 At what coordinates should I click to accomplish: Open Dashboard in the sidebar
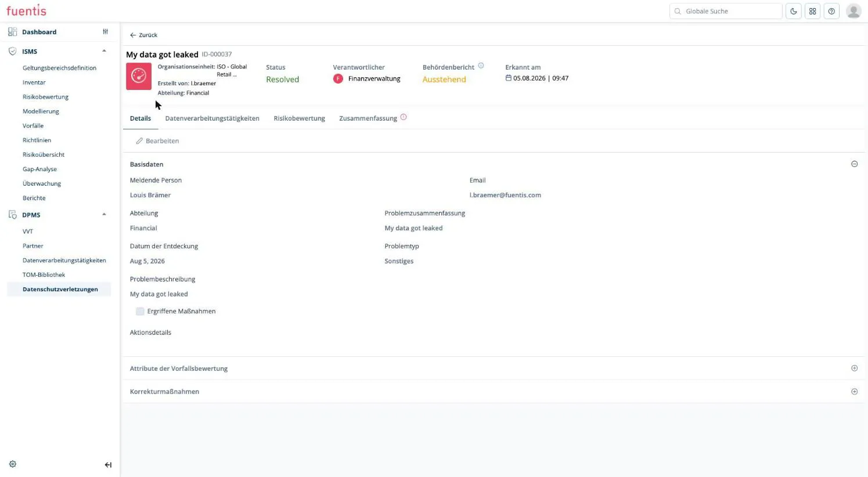[39, 32]
